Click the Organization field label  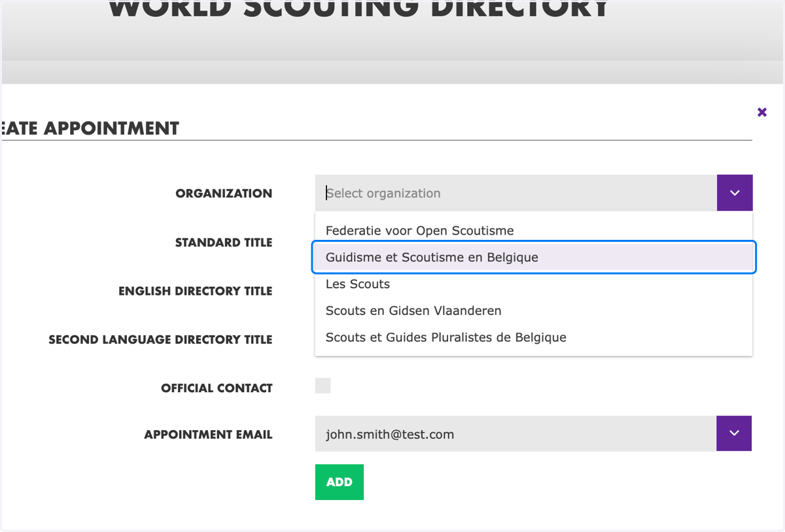point(224,193)
